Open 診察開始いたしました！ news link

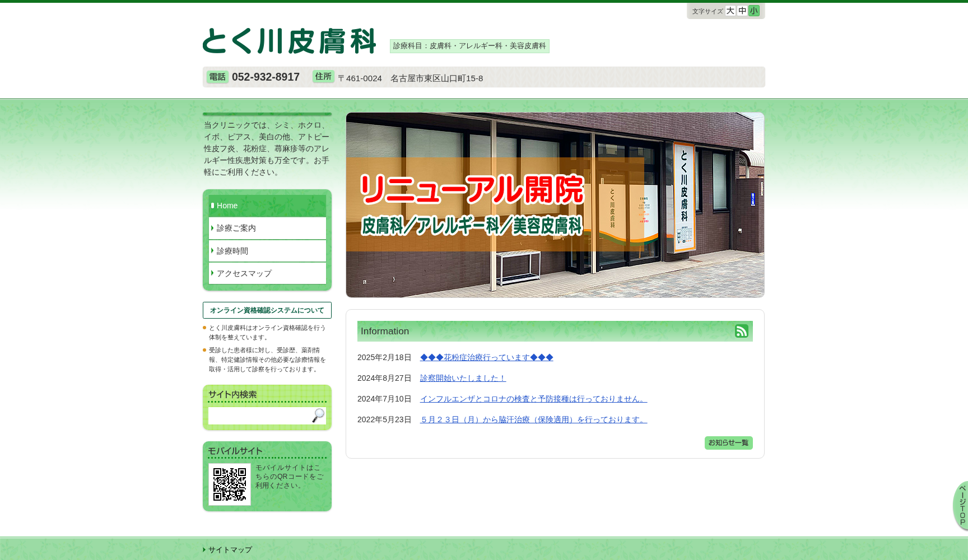[463, 378]
